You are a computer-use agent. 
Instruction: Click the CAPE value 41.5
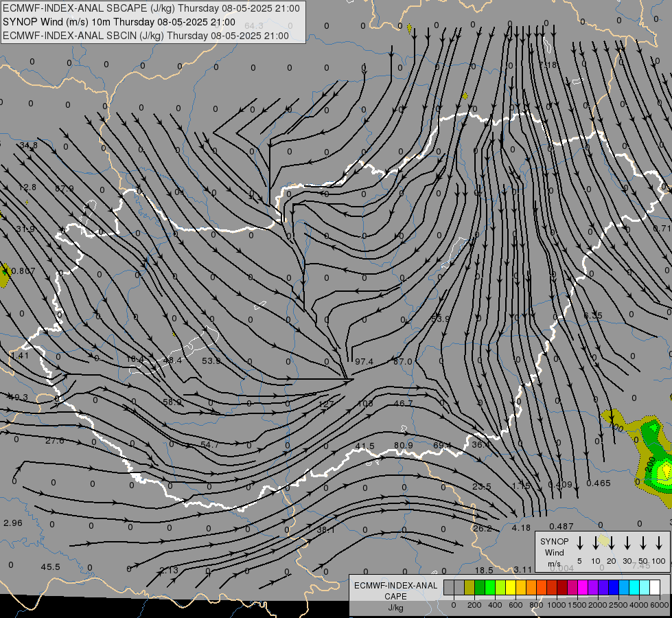(x=364, y=446)
